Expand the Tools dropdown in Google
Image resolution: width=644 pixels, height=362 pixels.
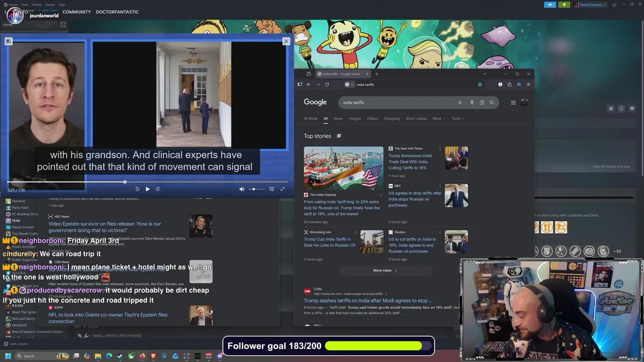pyautogui.click(x=458, y=119)
